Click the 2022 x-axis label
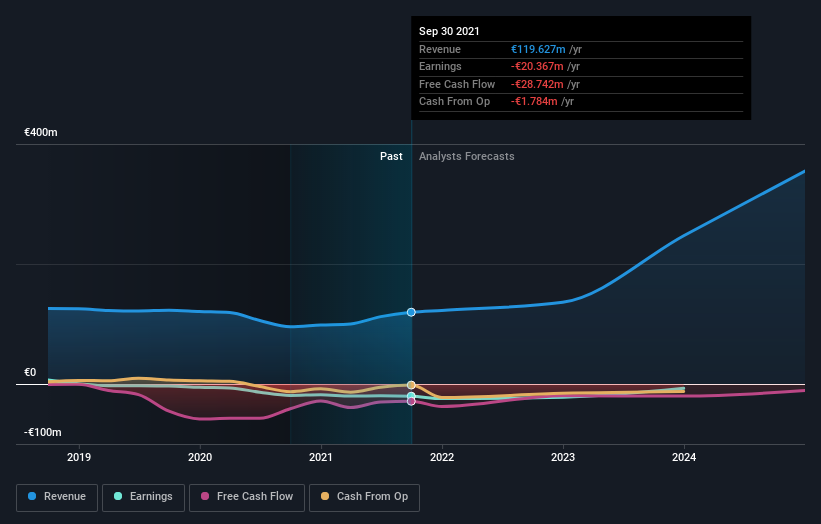 pos(442,457)
